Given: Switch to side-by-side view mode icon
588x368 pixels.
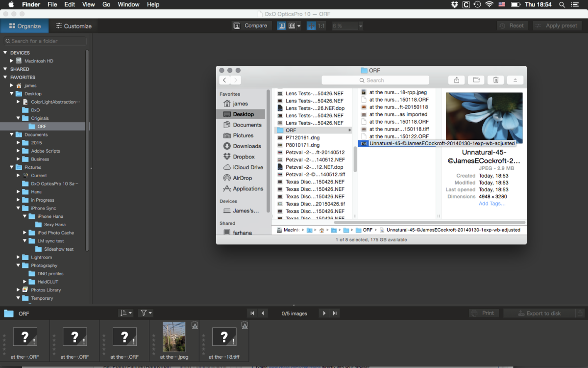Looking at the screenshot, I should (292, 26).
